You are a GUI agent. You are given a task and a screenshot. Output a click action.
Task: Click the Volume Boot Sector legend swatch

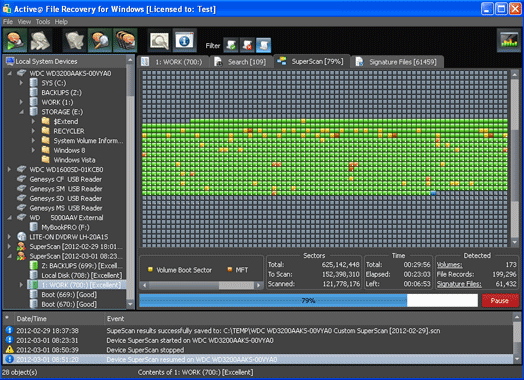click(150, 269)
